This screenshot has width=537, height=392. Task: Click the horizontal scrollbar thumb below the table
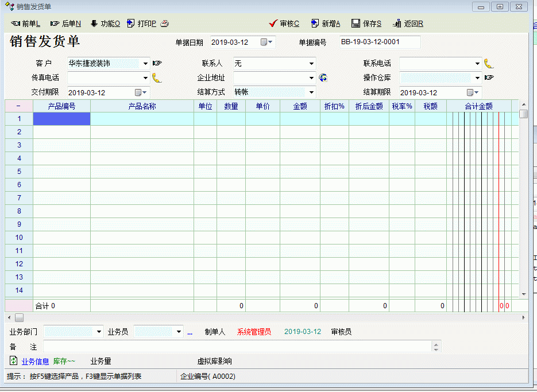[x=19, y=317]
